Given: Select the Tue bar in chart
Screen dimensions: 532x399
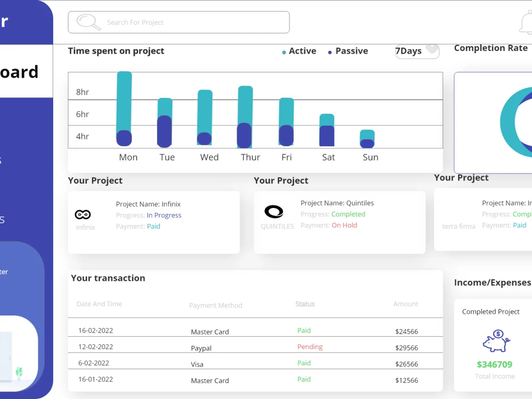Looking at the screenshot, I should (x=164, y=122).
